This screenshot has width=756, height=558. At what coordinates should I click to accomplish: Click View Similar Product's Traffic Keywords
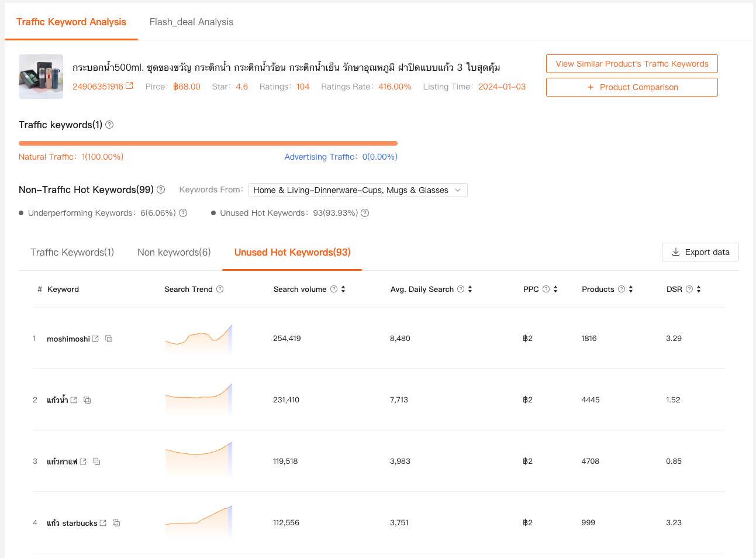tap(631, 64)
